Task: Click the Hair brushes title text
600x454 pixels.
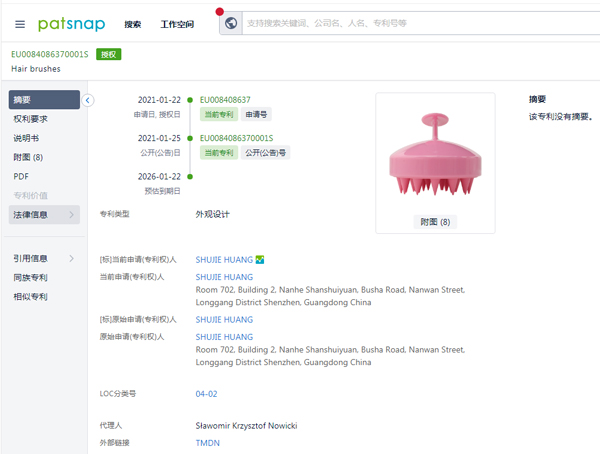Action: point(36,69)
